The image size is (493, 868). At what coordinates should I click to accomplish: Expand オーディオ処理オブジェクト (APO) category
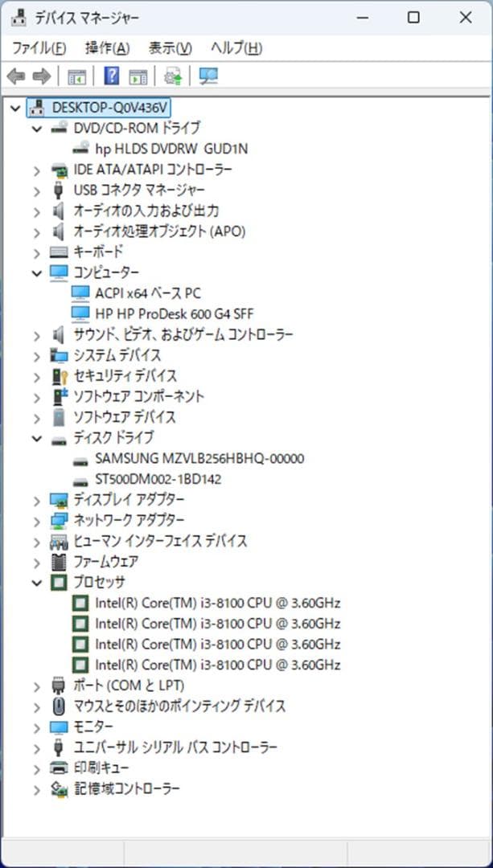click(x=36, y=232)
